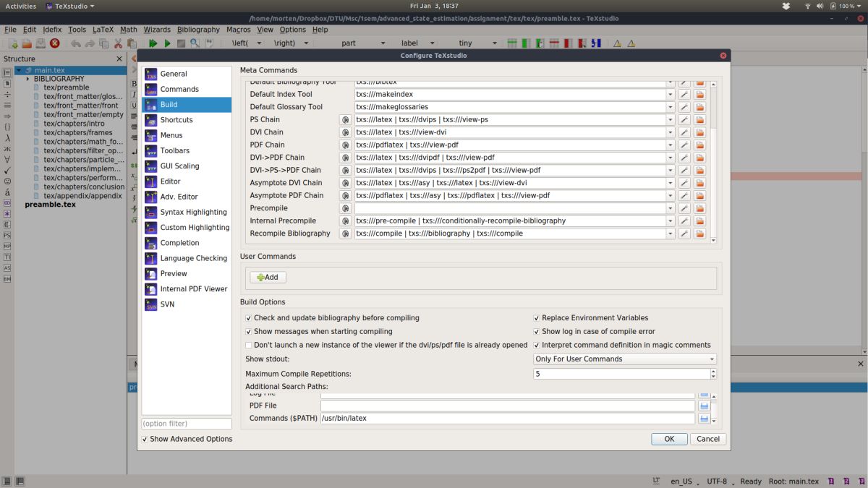Click New document icon in main toolbar
Image resolution: width=868 pixels, height=488 pixels.
pyautogui.click(x=13, y=43)
